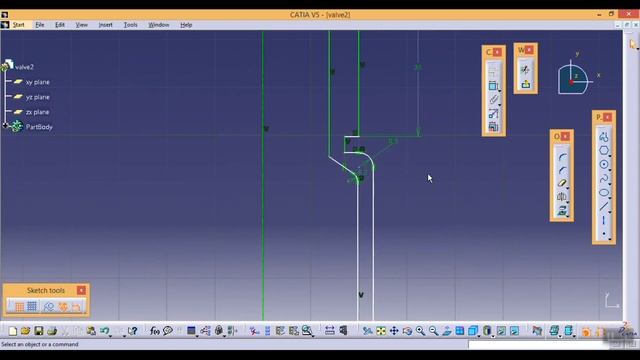Image resolution: width=640 pixels, height=360 pixels.
Task: Open the Point tool flyout arrow
Action: (610, 239)
